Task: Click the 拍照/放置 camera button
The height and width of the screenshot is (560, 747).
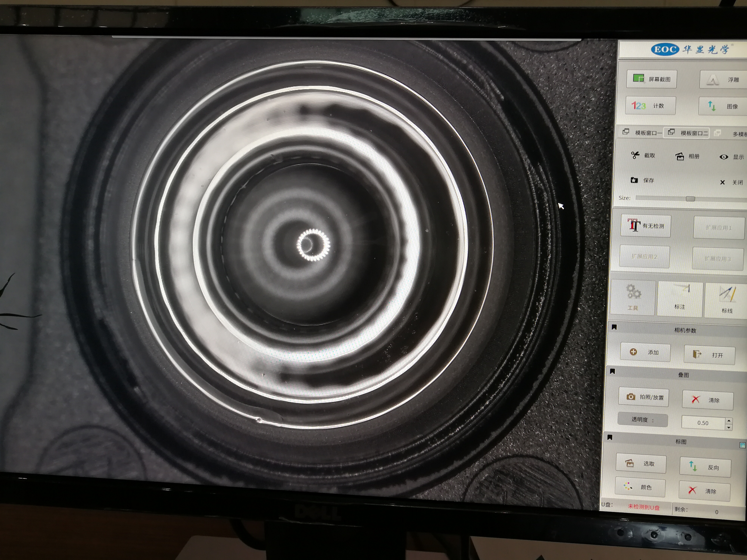Action: coord(643,397)
